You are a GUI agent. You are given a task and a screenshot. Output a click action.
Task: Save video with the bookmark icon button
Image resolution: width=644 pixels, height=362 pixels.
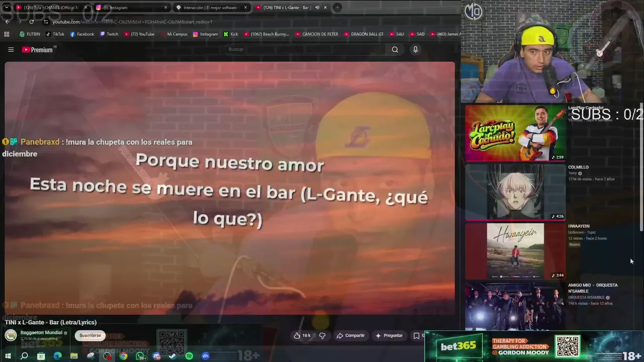click(416, 335)
